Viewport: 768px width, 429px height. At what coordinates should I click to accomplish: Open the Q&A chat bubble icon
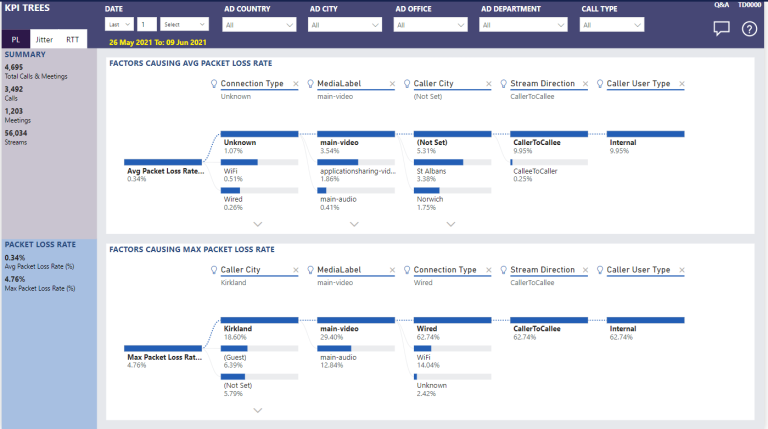721,29
